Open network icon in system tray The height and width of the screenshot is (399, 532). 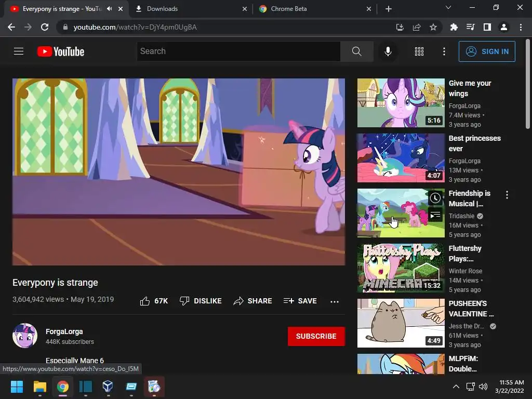pos(470,387)
